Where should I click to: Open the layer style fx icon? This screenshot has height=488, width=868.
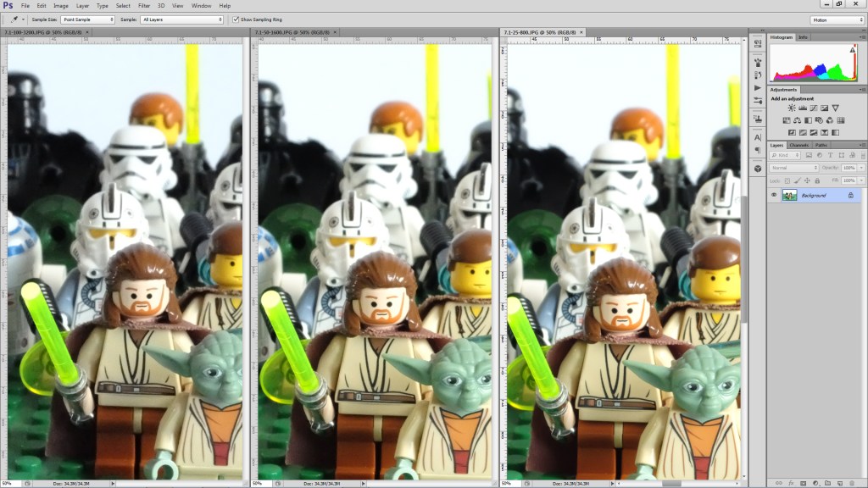click(x=790, y=482)
